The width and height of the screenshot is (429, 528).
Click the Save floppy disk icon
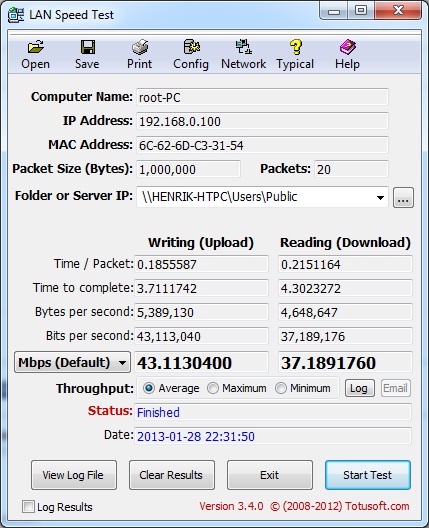point(88,47)
